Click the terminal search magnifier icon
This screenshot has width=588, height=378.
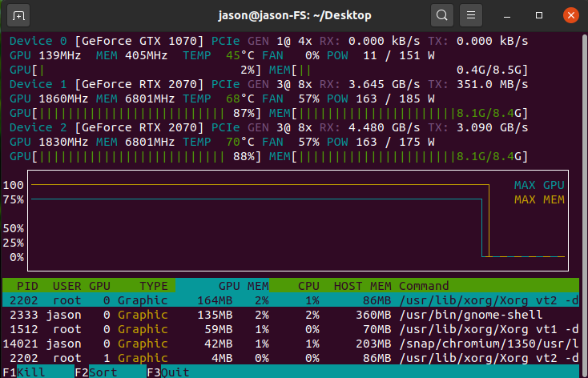click(x=442, y=15)
